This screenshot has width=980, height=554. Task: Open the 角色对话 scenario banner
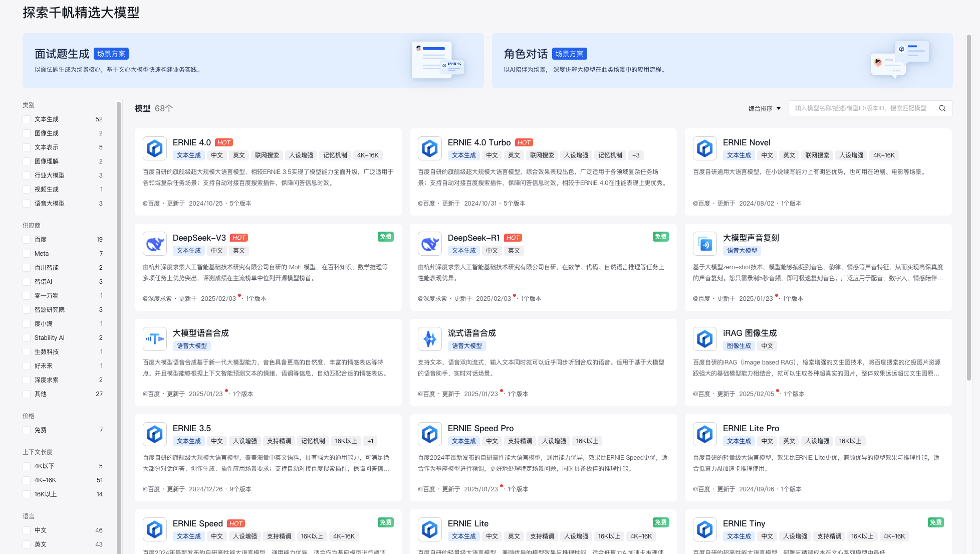tap(722, 61)
